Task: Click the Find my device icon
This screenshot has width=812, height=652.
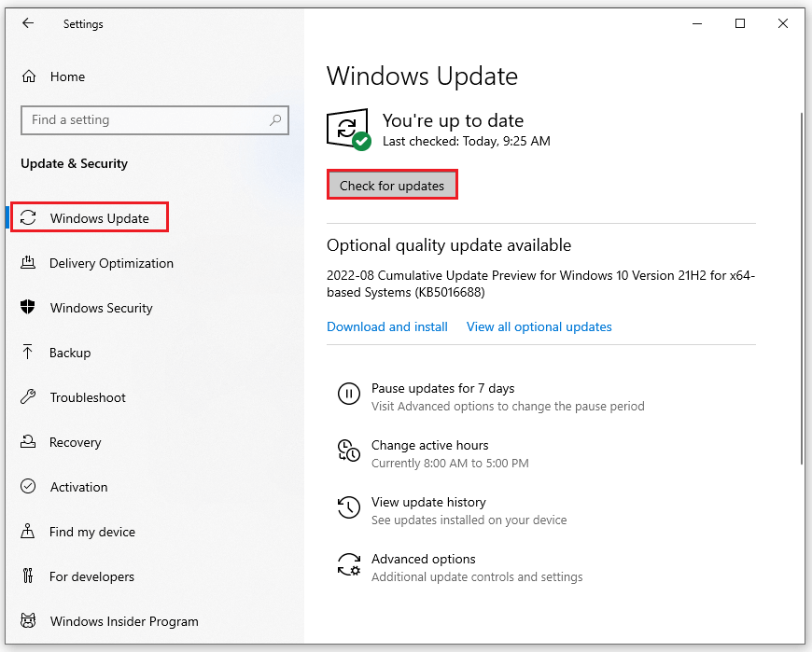Action: [x=27, y=532]
